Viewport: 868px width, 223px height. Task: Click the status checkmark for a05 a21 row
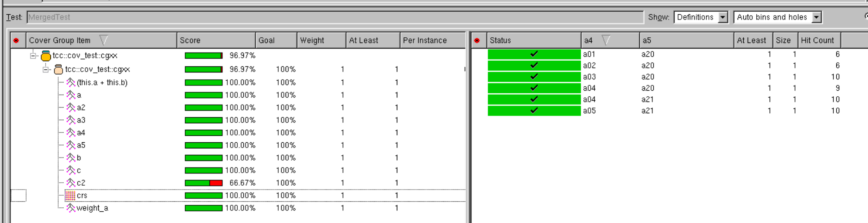pos(534,111)
